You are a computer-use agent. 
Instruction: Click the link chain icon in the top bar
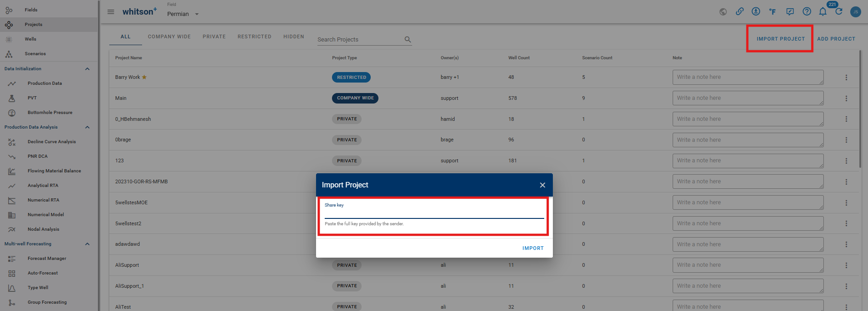pyautogui.click(x=740, y=12)
